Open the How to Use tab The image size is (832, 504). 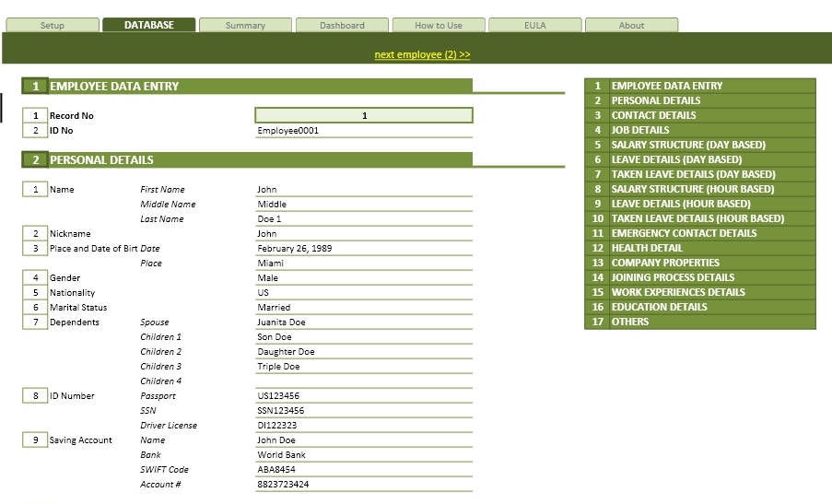pos(439,25)
